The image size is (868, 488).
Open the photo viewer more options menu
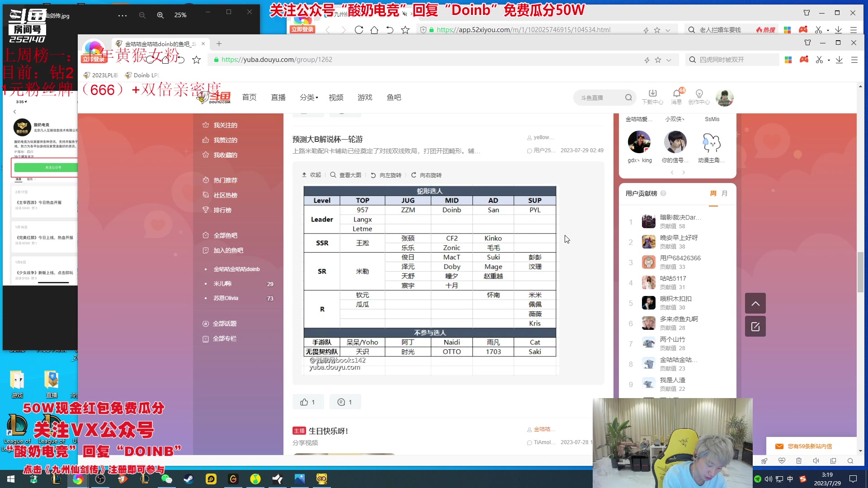pyautogui.click(x=123, y=15)
